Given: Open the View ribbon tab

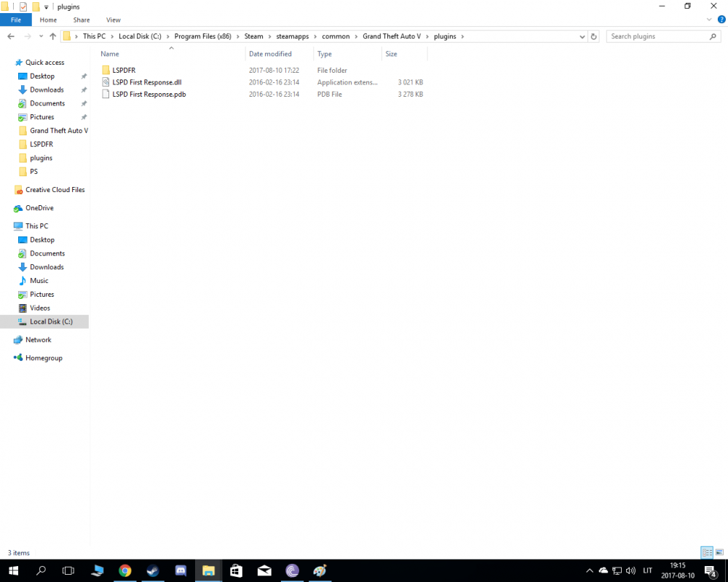Looking at the screenshot, I should (114, 20).
